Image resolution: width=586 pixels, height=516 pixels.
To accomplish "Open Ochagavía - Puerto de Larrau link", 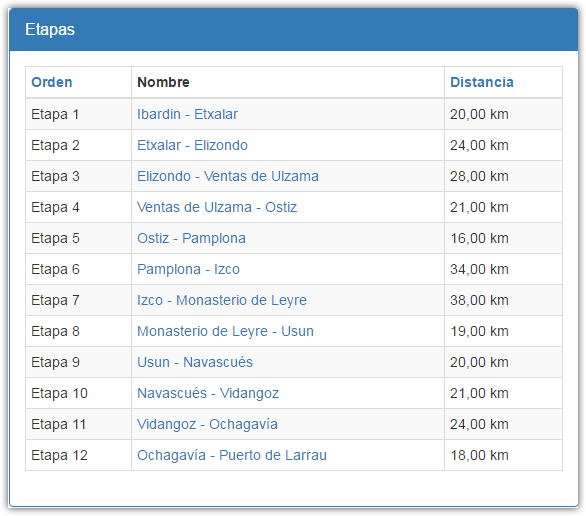I will coord(232,455).
